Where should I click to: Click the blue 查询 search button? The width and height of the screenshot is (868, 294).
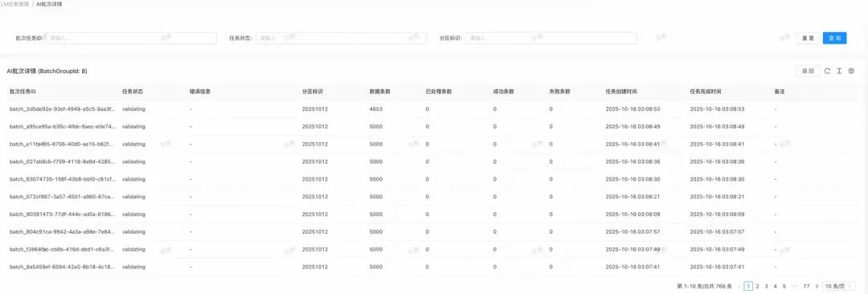pyautogui.click(x=834, y=39)
